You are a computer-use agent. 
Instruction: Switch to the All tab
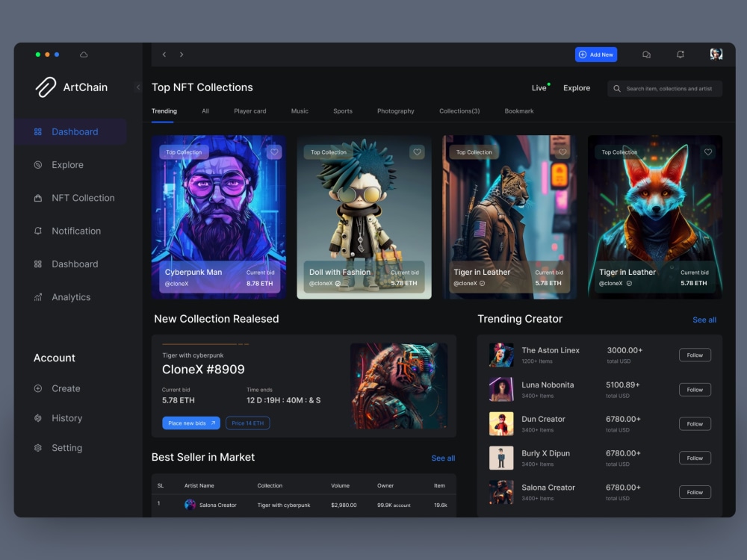(205, 111)
